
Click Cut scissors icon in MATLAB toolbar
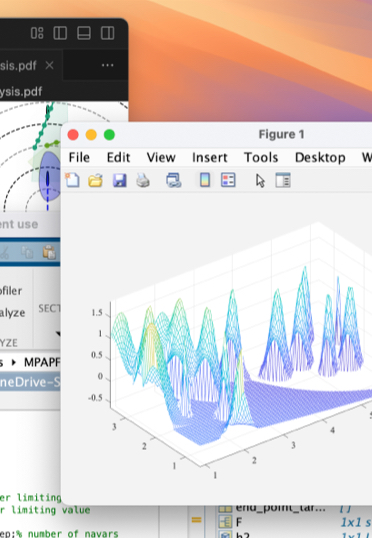pyautogui.click(x=4, y=253)
